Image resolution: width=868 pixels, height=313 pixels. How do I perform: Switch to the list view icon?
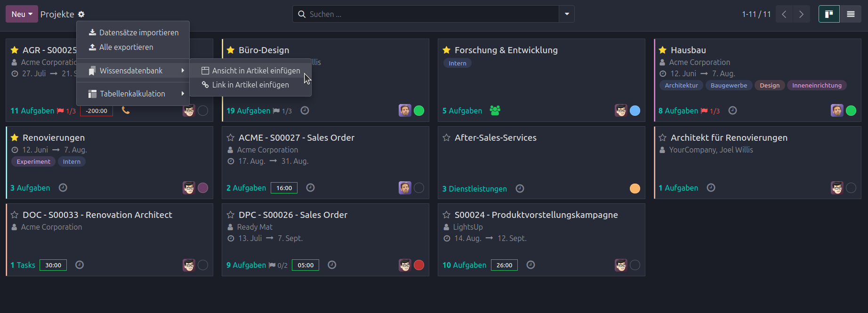click(x=851, y=14)
